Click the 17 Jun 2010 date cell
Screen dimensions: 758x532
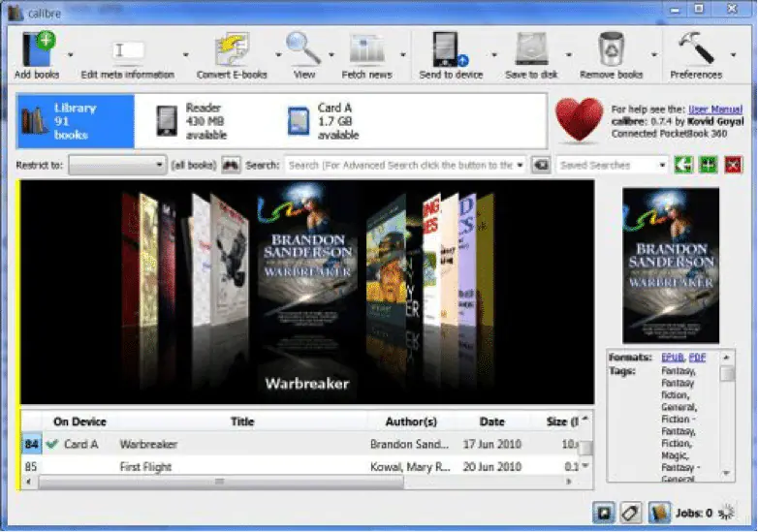click(x=491, y=445)
